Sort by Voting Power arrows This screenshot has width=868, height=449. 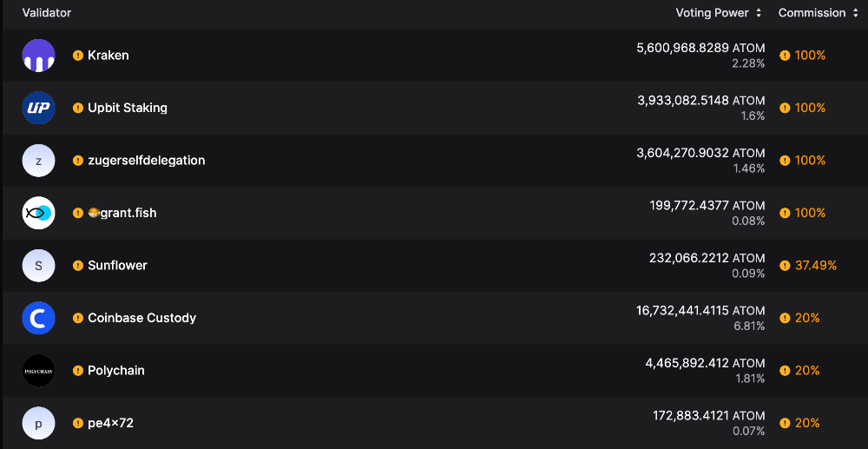click(759, 13)
